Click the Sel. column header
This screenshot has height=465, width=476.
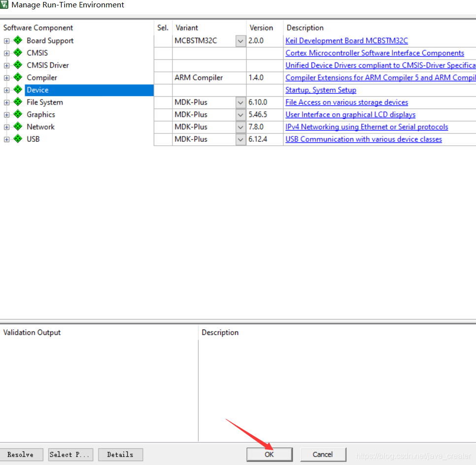click(x=163, y=28)
